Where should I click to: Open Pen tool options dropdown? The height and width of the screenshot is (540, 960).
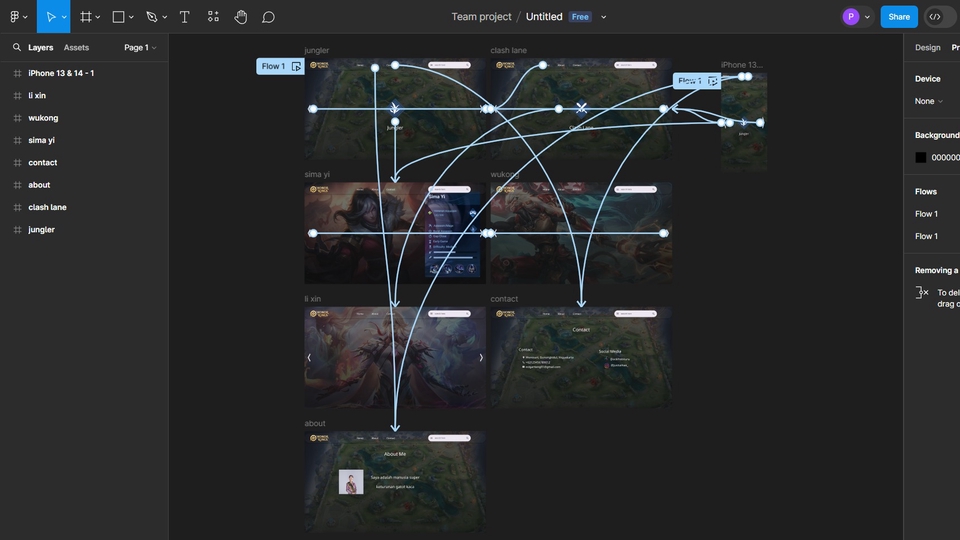tap(165, 17)
